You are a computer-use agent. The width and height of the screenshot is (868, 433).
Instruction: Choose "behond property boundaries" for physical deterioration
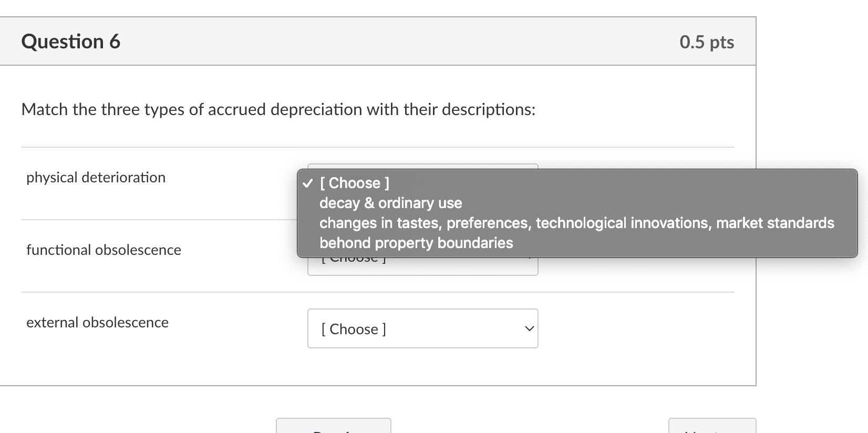416,243
